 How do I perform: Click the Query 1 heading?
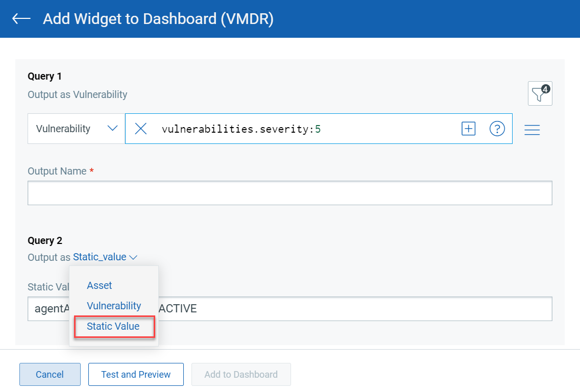[44, 76]
